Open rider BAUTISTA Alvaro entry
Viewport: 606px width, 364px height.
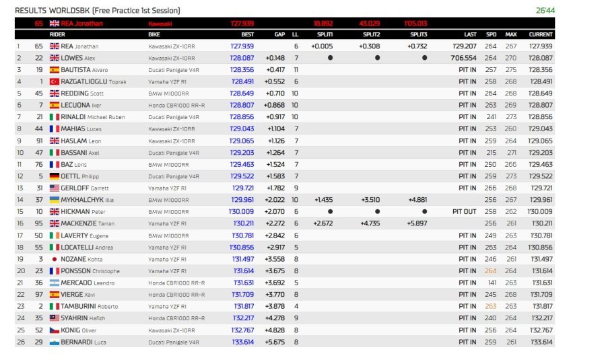pyautogui.click(x=83, y=70)
